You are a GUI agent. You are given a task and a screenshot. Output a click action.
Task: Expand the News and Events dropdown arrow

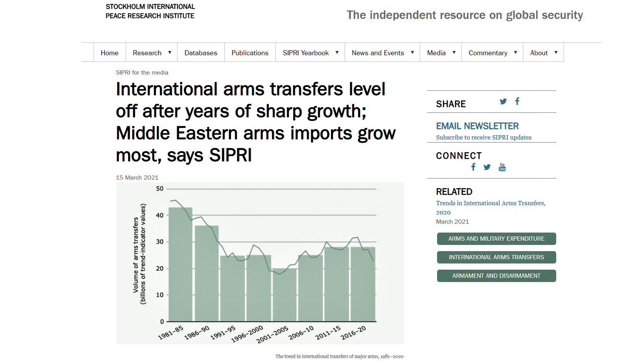point(412,53)
